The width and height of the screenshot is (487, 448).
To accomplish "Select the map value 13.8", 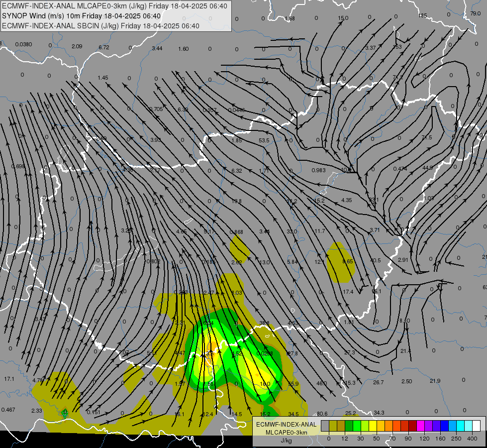I will click(x=237, y=201).
